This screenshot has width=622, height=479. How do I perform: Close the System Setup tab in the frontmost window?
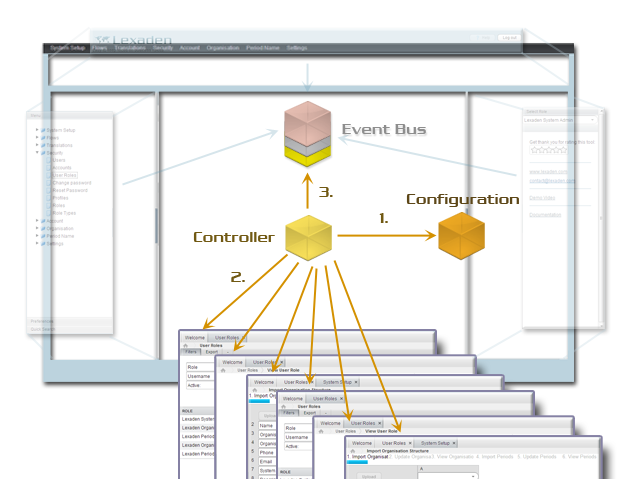[x=454, y=443]
